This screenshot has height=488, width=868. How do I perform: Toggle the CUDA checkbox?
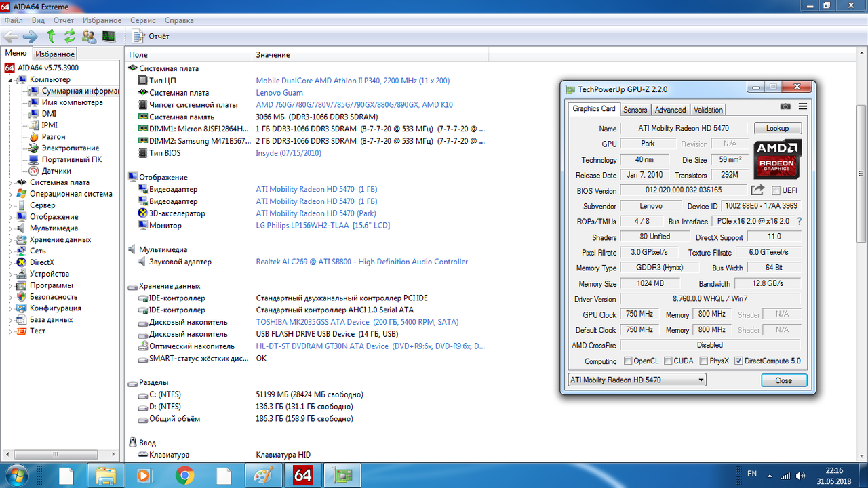click(x=669, y=361)
